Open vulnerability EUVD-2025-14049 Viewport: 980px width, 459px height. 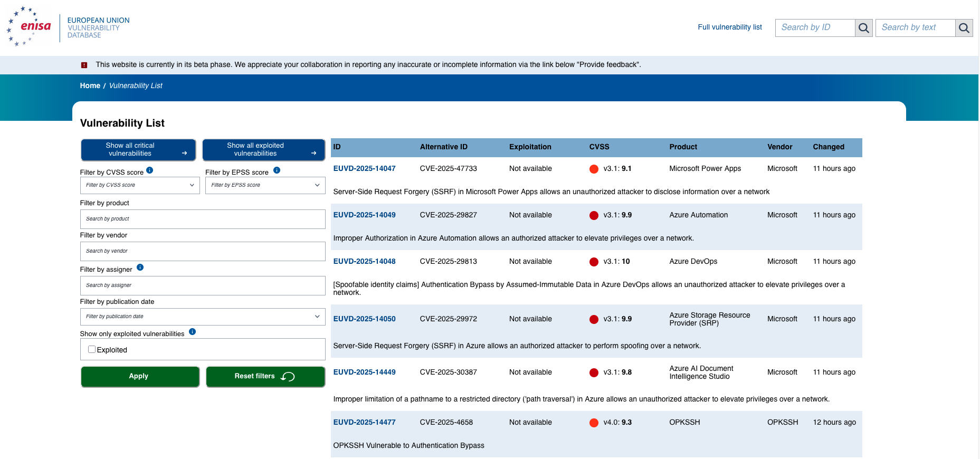tap(364, 215)
